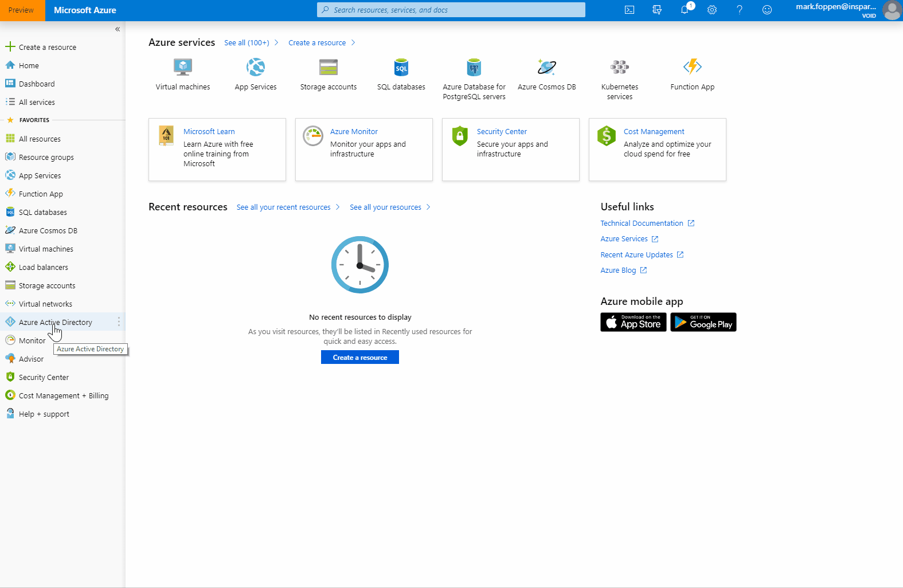Focus the search resources input field
This screenshot has width=903, height=588.
click(451, 10)
